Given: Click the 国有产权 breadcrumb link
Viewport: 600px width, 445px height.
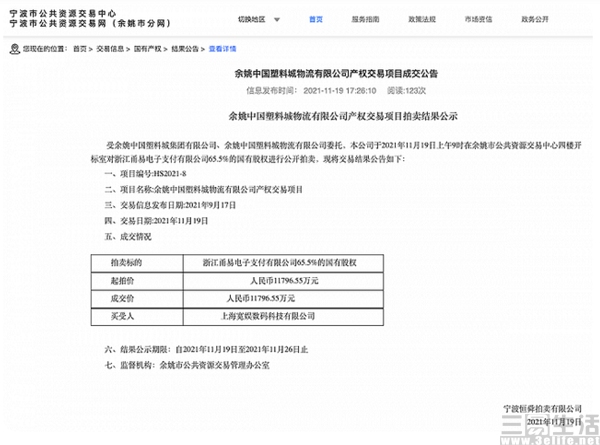Looking at the screenshot, I should 147,49.
